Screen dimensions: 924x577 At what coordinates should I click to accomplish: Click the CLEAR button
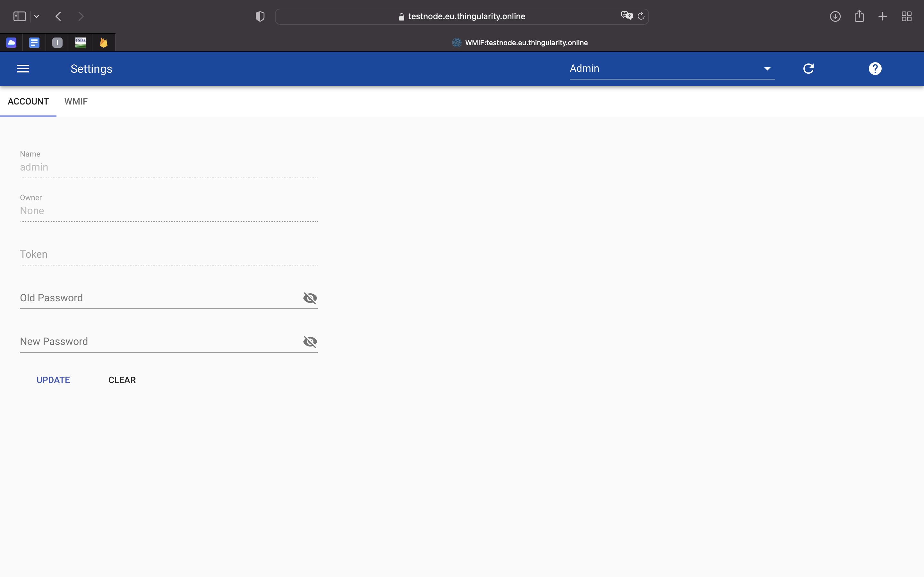[122, 380]
